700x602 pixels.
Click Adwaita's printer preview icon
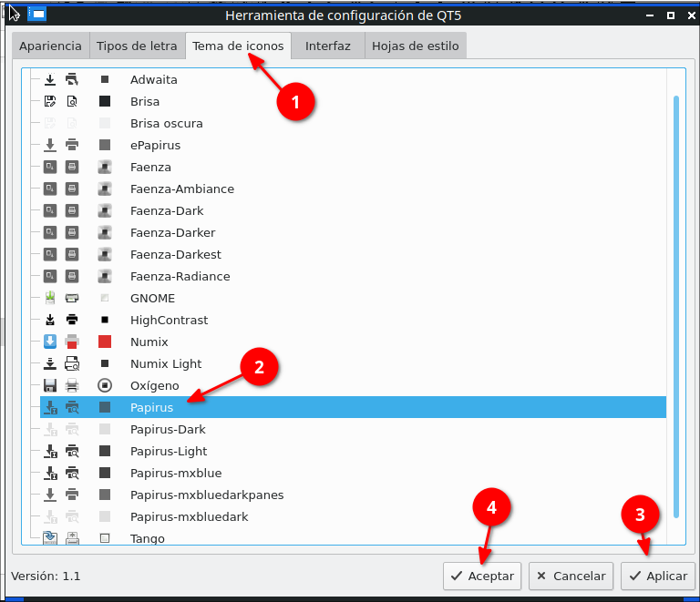pos(72,79)
